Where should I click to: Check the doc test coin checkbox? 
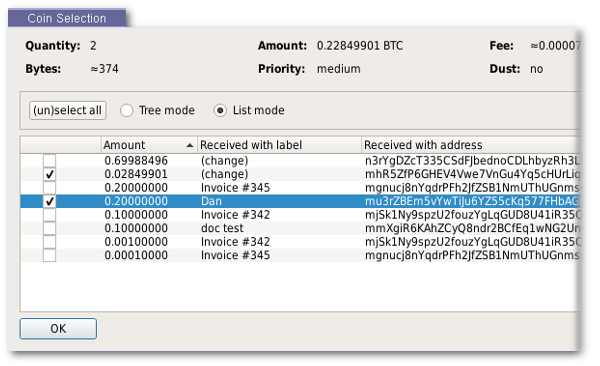(49, 229)
